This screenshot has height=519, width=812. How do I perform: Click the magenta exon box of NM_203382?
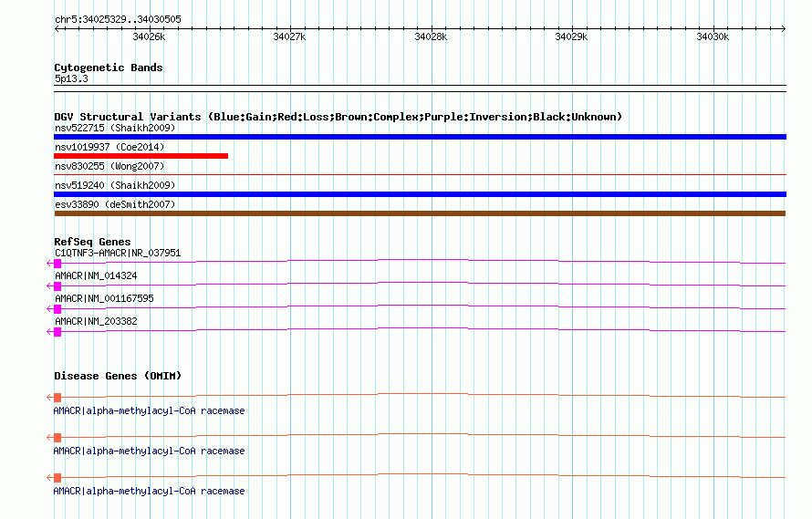[57, 332]
